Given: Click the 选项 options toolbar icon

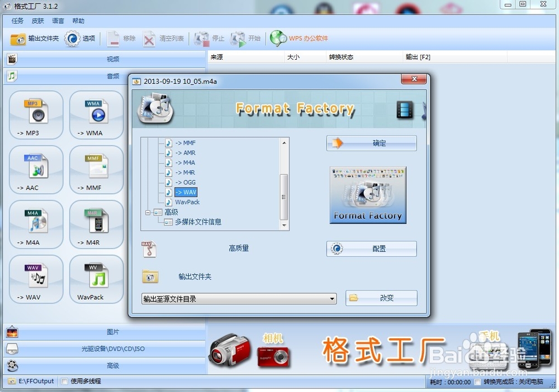Looking at the screenshot, I should pos(80,39).
